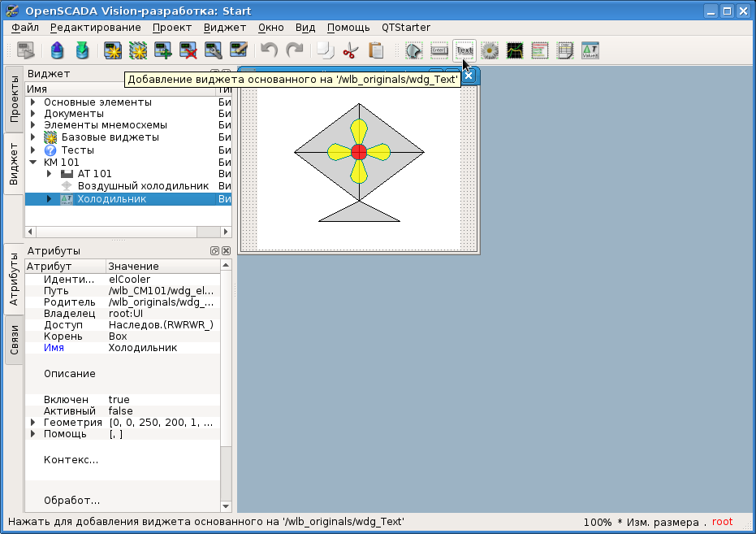This screenshot has width=756, height=534.
Task: Click the load-from-database blue arrow icon
Action: tap(56, 50)
